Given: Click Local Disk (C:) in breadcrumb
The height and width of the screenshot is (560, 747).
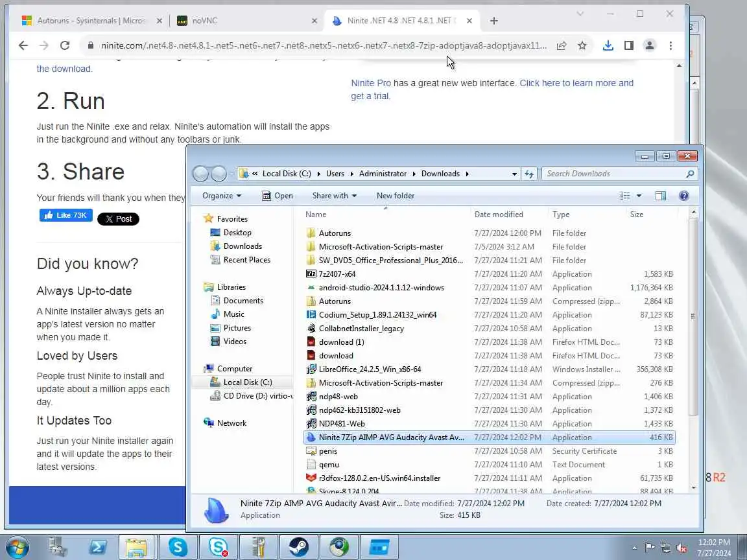Looking at the screenshot, I should 287,174.
